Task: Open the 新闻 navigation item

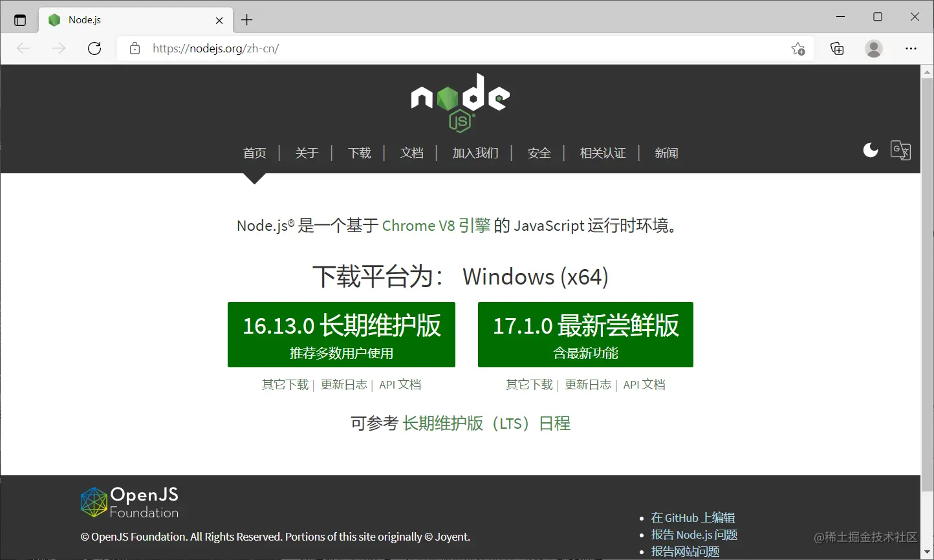Action: 666,153
